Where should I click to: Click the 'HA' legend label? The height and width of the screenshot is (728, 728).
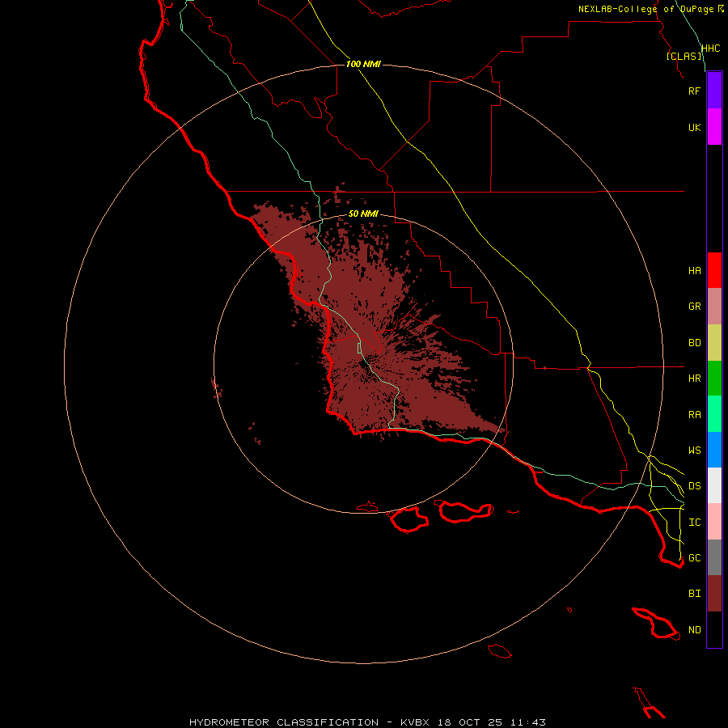tap(694, 271)
